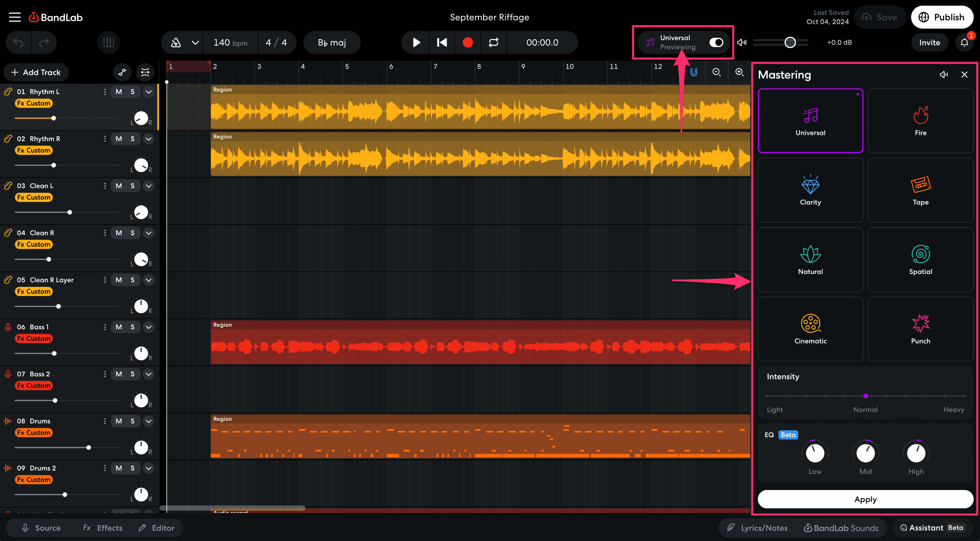
Task: Close the Mastering panel
Action: coord(964,75)
